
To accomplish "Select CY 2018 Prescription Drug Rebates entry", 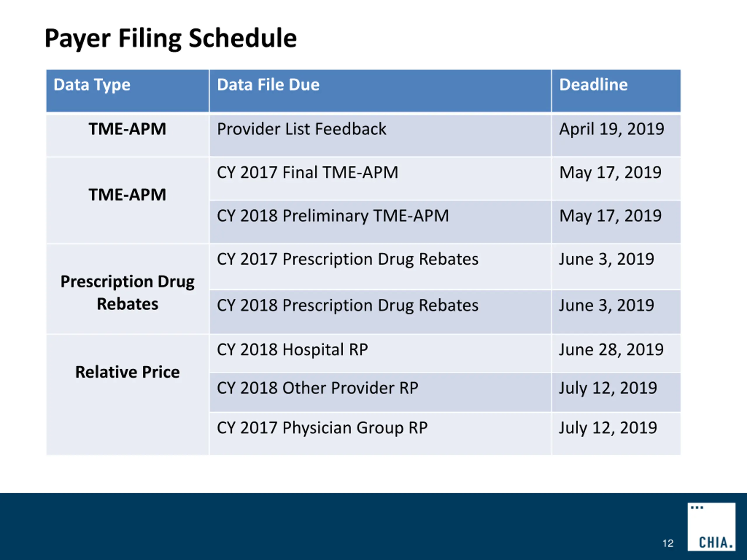I will coord(348,305).
